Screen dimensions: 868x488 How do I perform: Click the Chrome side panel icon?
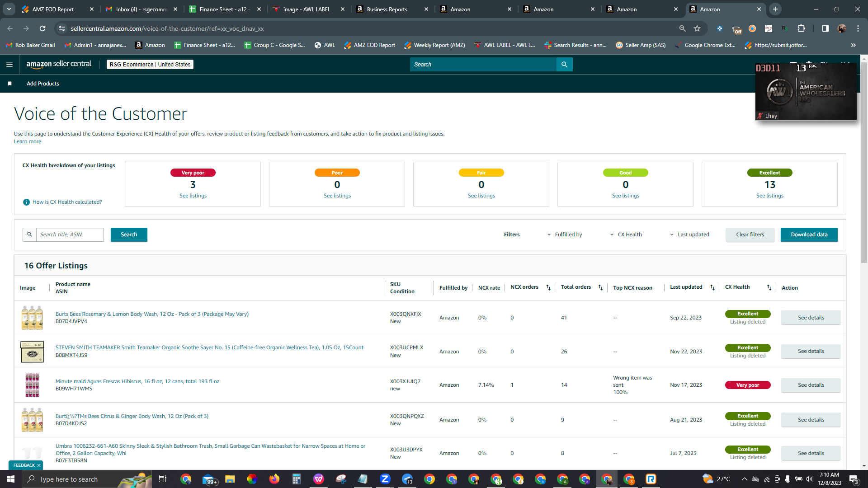tap(826, 28)
